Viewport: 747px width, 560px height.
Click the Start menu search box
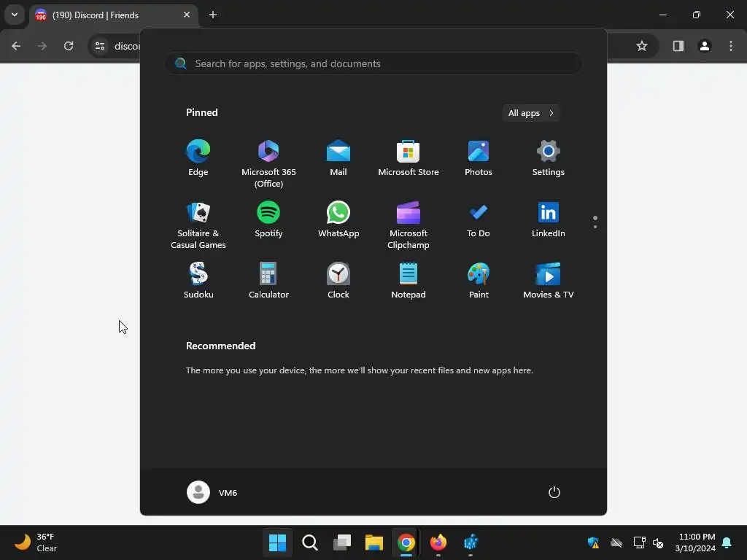pos(373,64)
